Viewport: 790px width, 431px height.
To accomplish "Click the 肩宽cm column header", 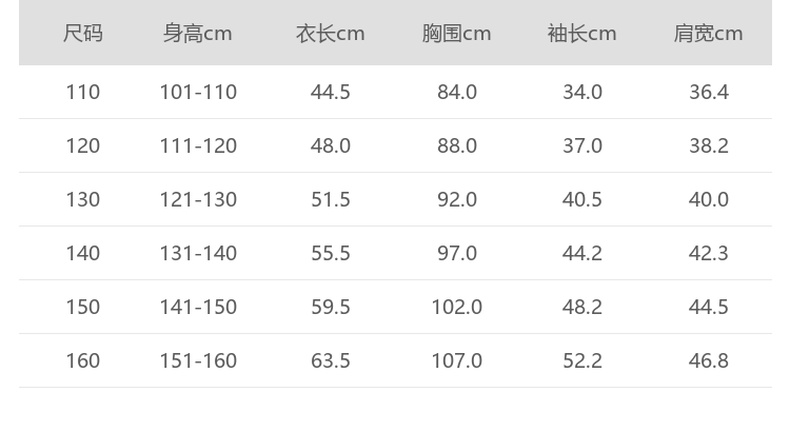I will coord(708,34).
